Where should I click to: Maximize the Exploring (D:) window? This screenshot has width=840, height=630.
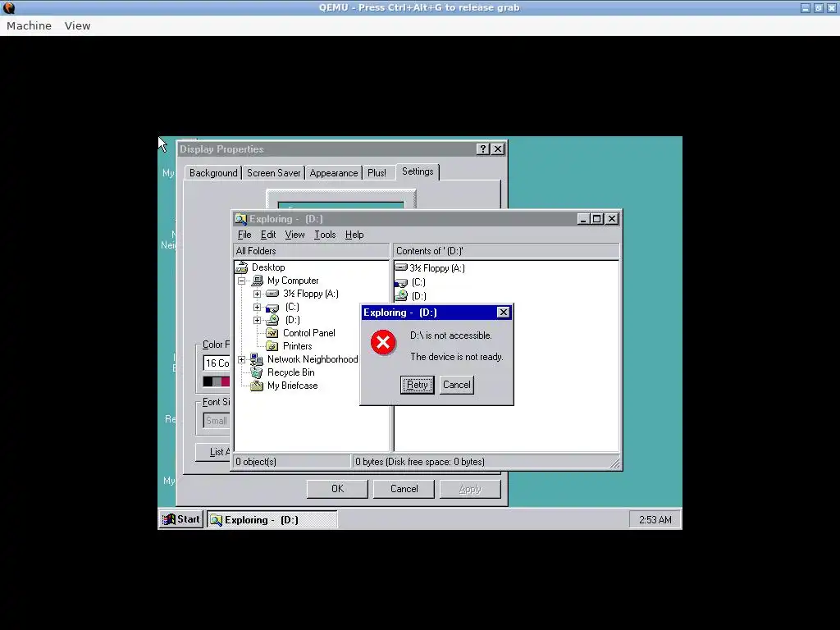[596, 219]
